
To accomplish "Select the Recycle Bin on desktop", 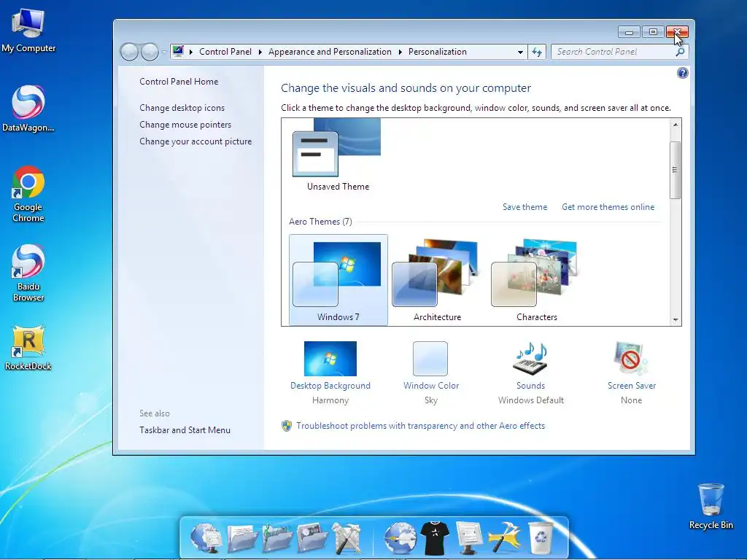I will [711, 506].
